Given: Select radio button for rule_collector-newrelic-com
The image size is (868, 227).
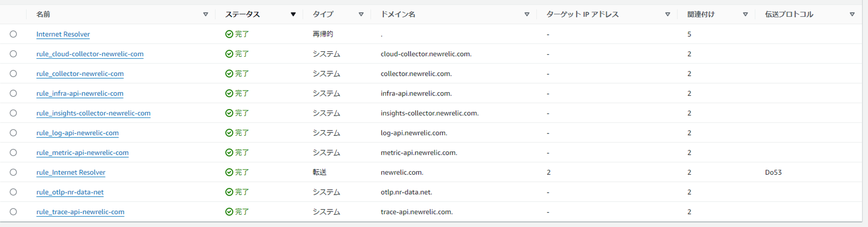Looking at the screenshot, I should coord(13,74).
